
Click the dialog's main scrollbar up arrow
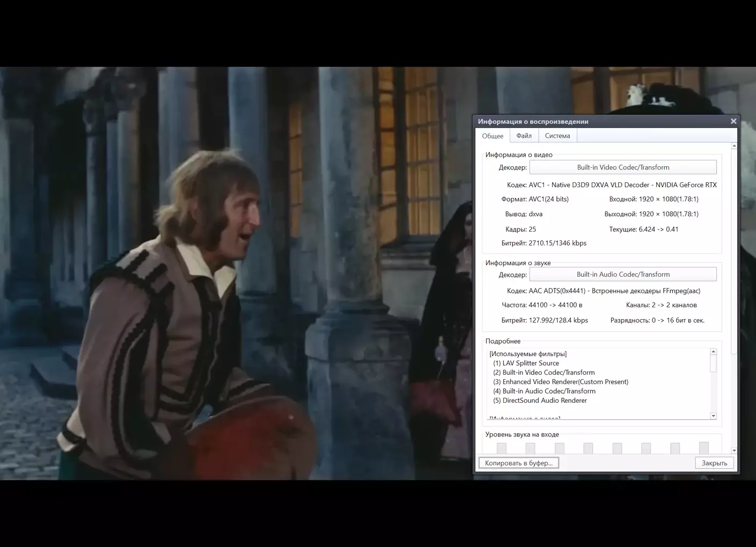click(734, 146)
